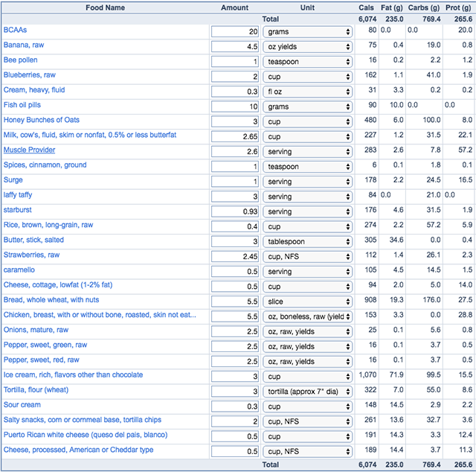Viewport: 476px width, 472px height.
Task: Click the Ice cream amount field
Action: [235, 377]
